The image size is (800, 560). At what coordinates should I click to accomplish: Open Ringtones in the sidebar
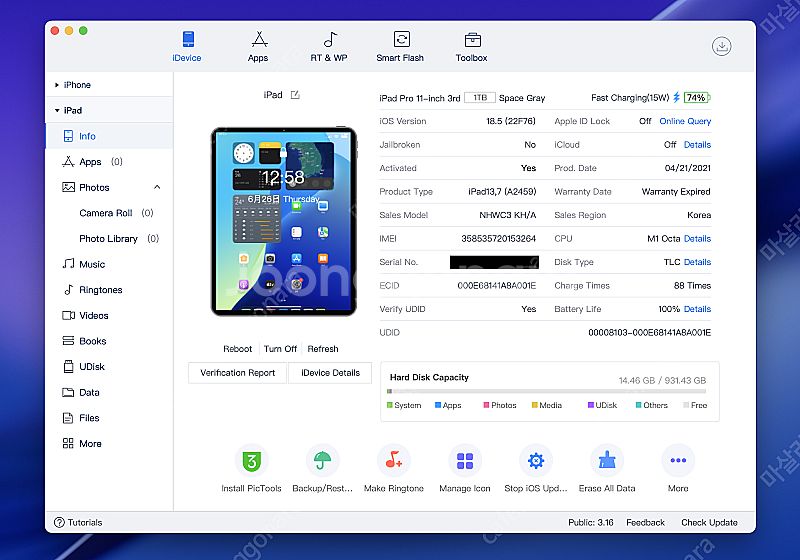(92, 290)
